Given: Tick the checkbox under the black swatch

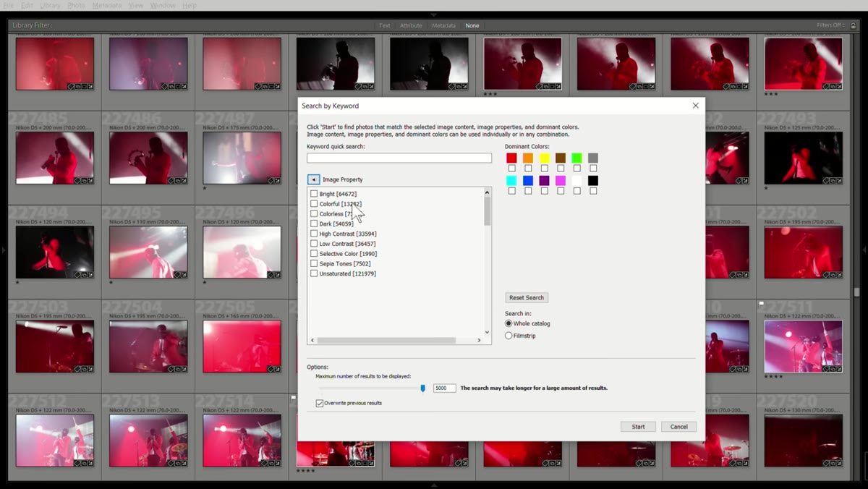Looking at the screenshot, I should pos(593,191).
